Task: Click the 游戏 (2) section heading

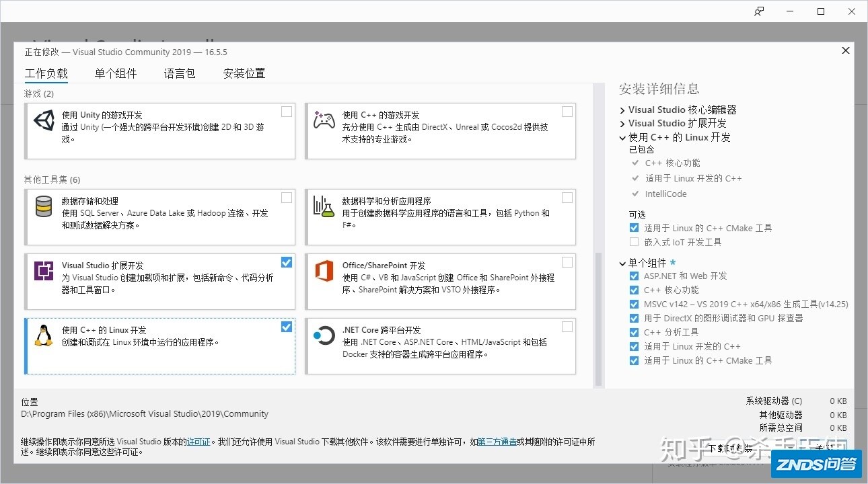Action: 39,93
